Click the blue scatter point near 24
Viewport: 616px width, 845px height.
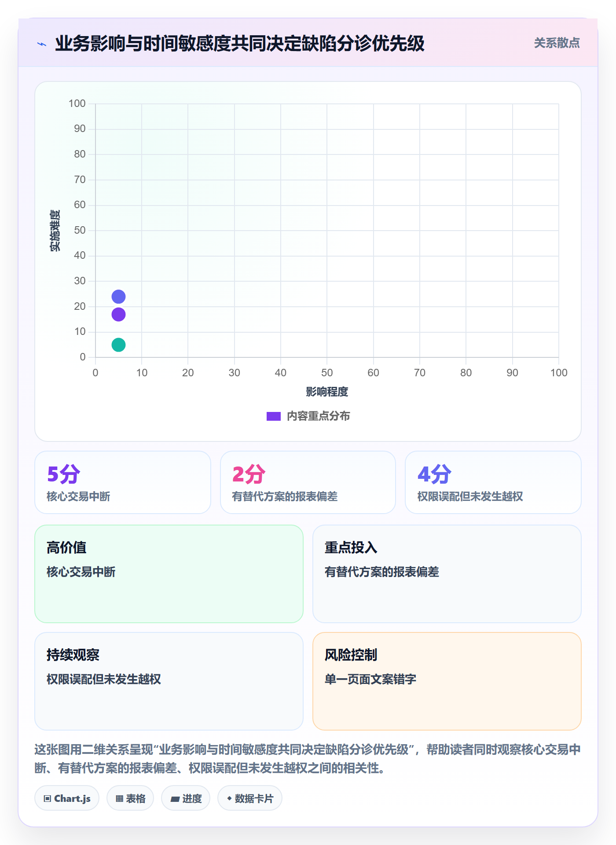tap(118, 297)
